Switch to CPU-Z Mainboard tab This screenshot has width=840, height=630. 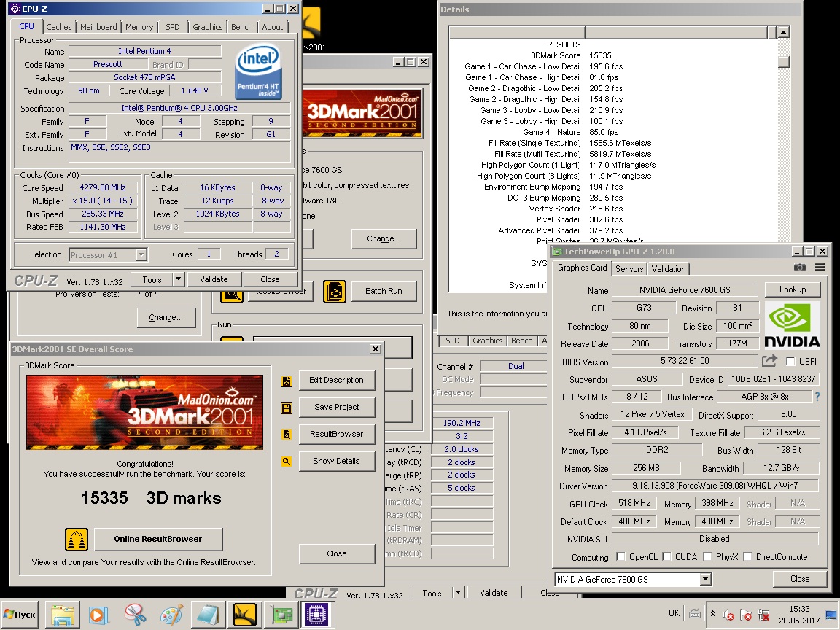tap(98, 27)
